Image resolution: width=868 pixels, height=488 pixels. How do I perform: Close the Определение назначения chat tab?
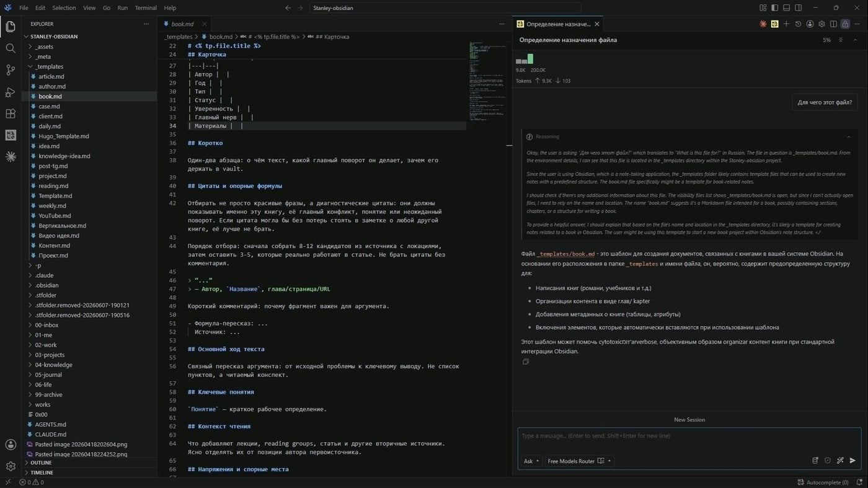597,24
